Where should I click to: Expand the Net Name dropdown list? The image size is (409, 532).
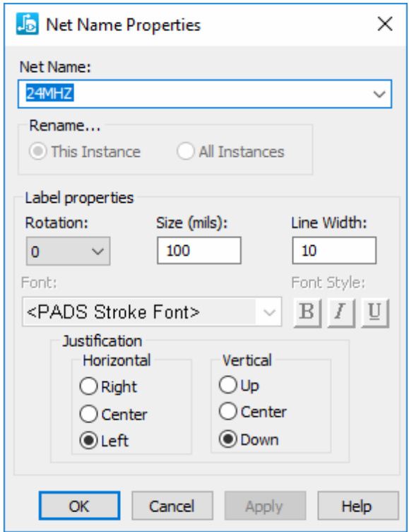point(379,94)
